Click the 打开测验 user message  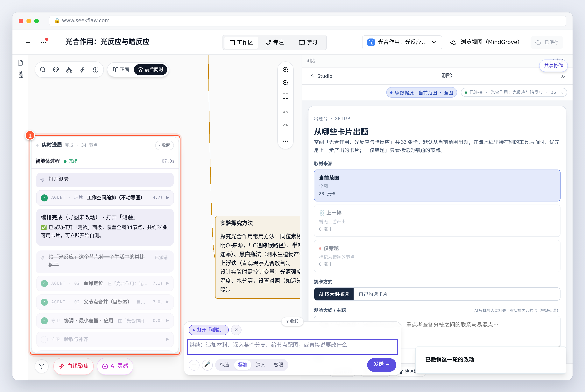coord(105,179)
